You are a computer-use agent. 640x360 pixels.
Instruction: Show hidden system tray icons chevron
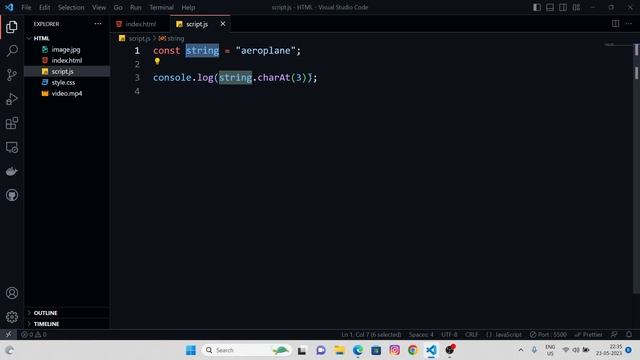(521, 350)
